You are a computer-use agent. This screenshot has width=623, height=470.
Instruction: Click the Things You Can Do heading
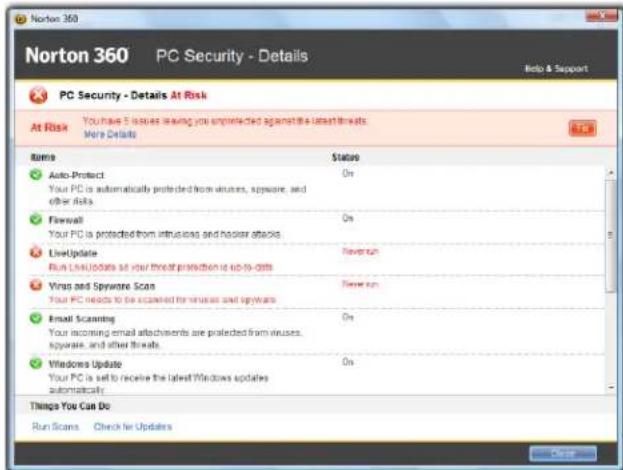pos(70,406)
